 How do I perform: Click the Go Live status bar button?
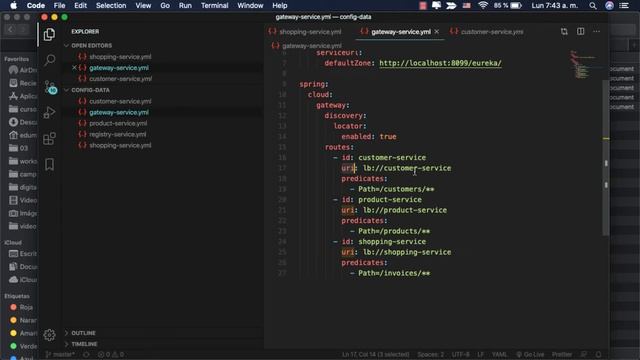[530, 354]
